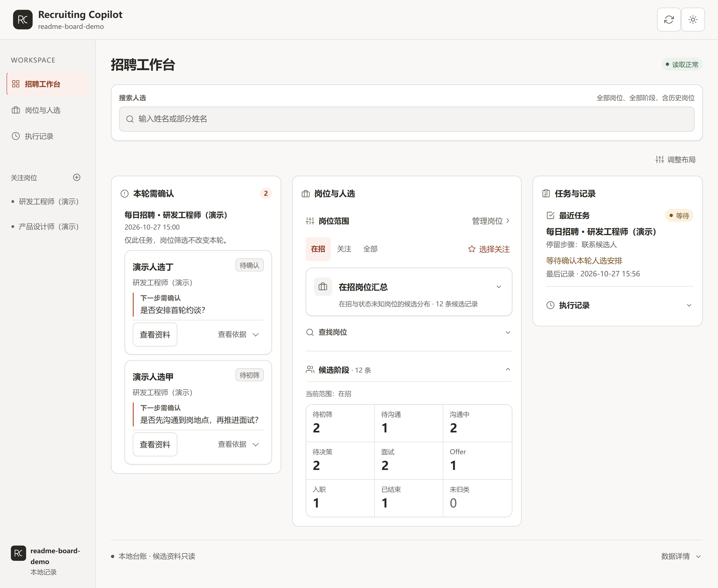This screenshot has height=588, width=718.
Task: Expand 查看依据 for 演示人选丁
Action: pos(239,335)
